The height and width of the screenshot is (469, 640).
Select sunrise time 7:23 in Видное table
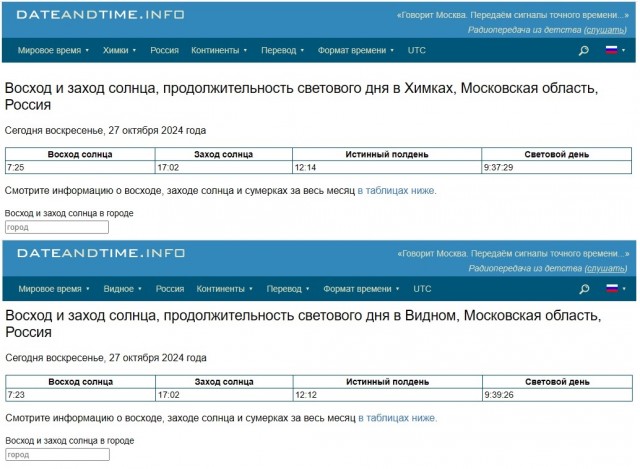16,395
